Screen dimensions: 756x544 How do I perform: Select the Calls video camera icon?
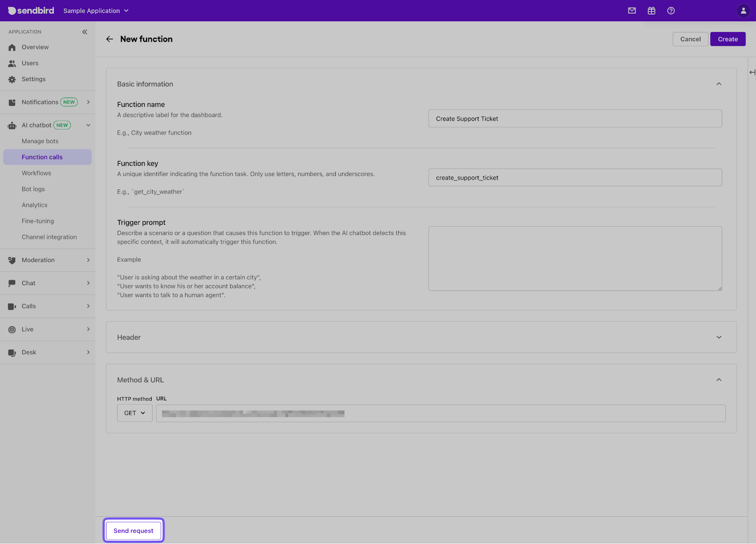tap(11, 306)
